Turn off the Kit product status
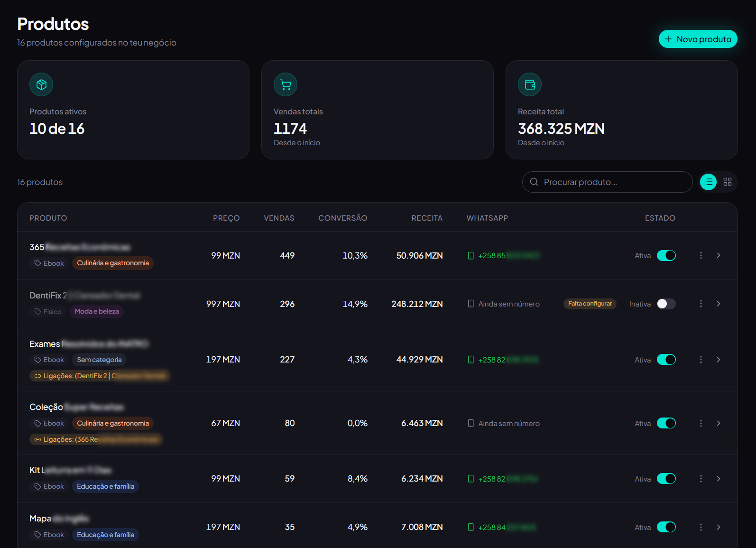This screenshot has width=756, height=548. pos(666,479)
